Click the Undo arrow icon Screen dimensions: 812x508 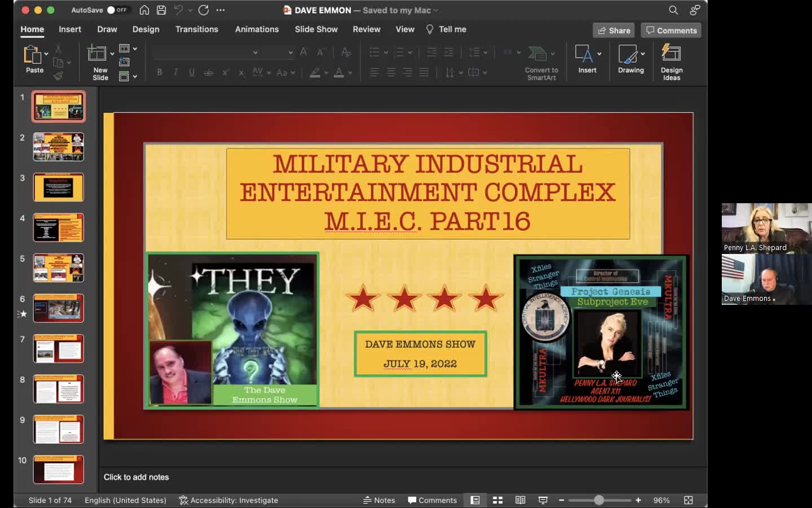(178, 10)
